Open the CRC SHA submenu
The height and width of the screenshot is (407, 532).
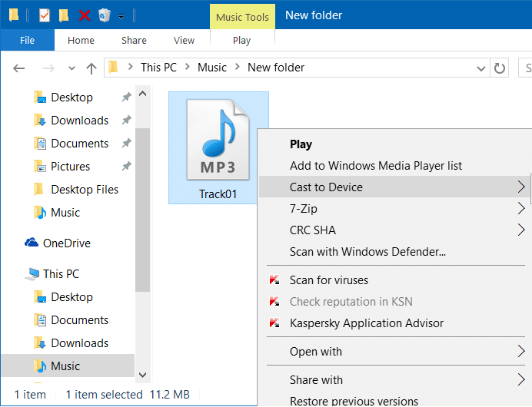395,230
